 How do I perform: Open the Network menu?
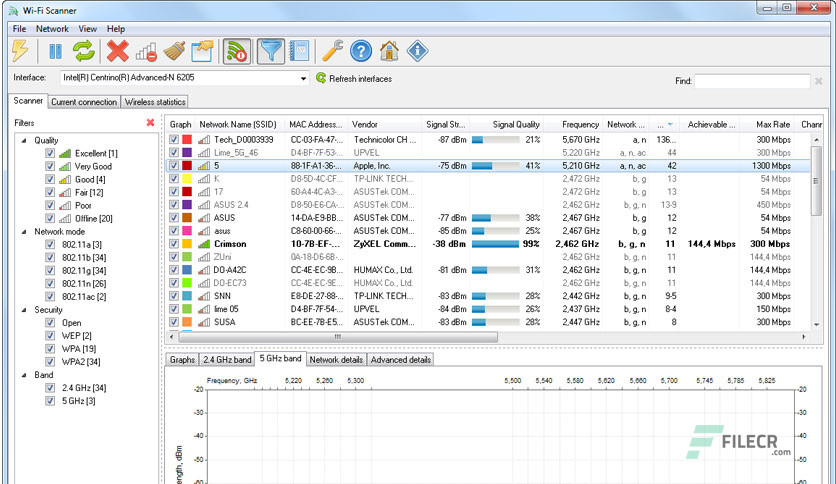52,29
